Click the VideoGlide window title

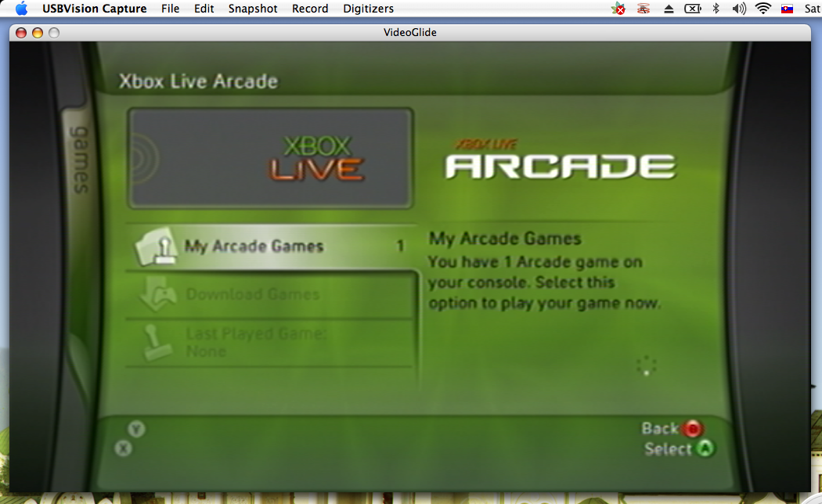point(410,33)
